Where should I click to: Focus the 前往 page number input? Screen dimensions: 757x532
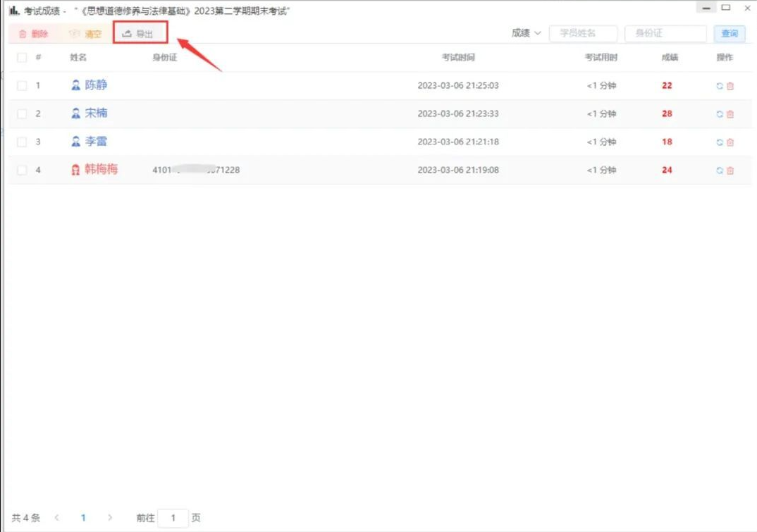(173, 518)
